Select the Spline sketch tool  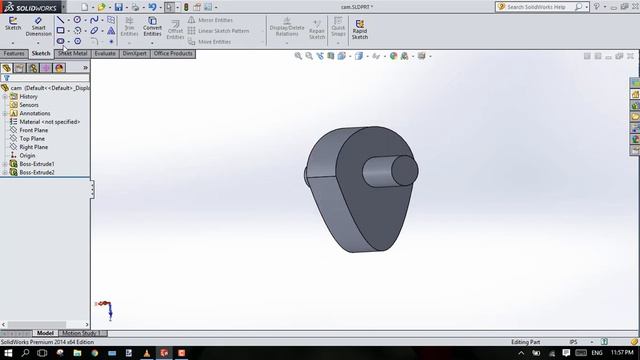coord(94,20)
